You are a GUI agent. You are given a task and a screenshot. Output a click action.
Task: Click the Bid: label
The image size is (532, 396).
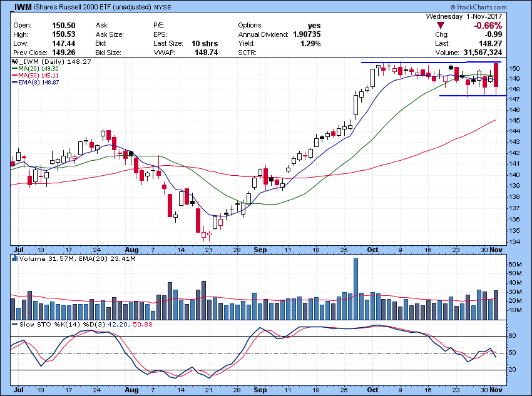coord(101,43)
